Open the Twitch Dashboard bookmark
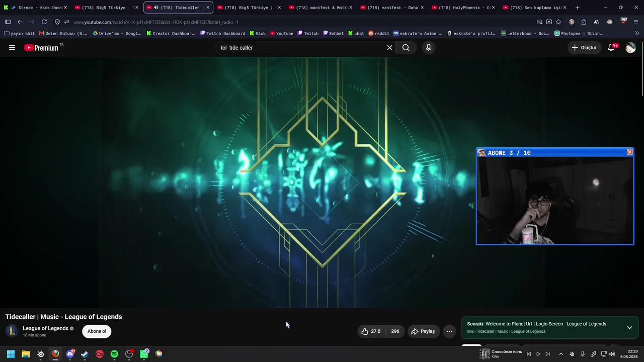Screen dimensions: 644x362 pyautogui.click(x=222, y=34)
